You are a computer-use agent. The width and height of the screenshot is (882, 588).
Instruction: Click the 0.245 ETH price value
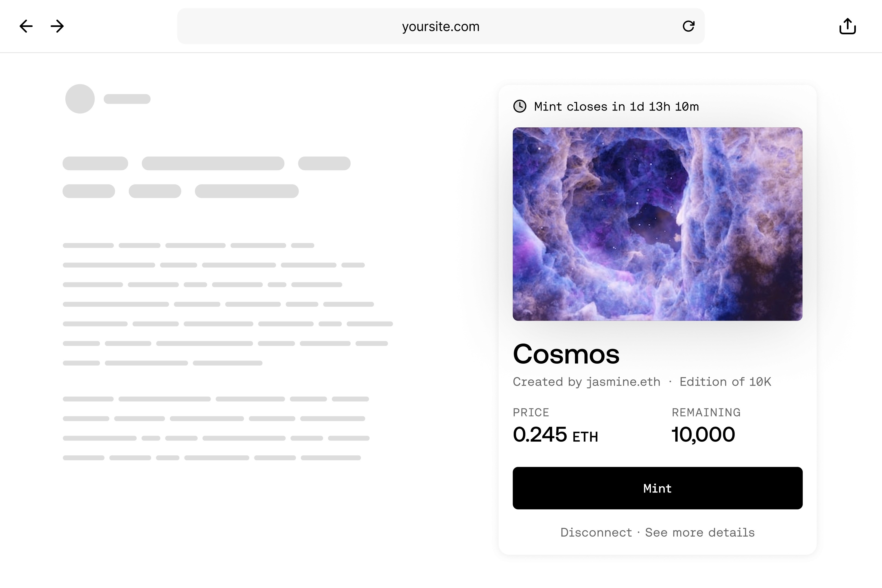point(555,435)
